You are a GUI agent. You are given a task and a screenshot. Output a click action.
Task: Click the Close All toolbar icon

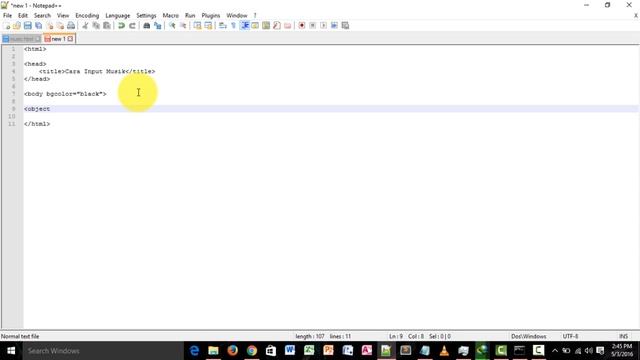coord(60,26)
